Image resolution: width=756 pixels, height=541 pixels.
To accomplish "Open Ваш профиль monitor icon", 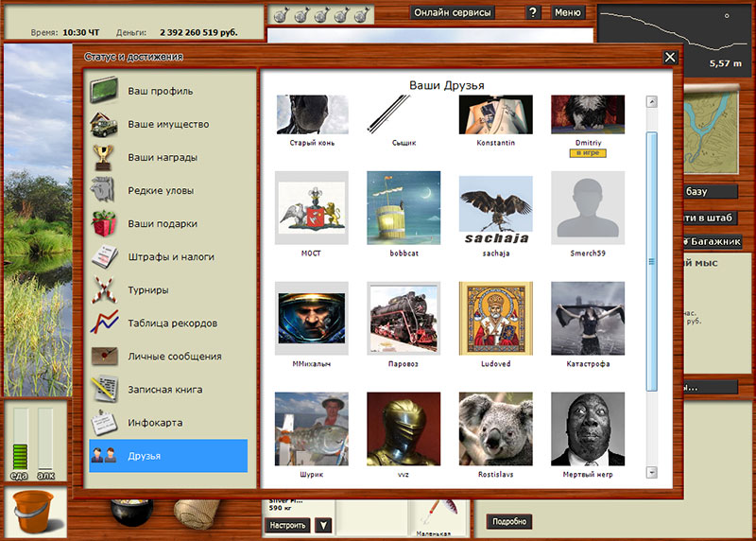I will click(x=104, y=90).
